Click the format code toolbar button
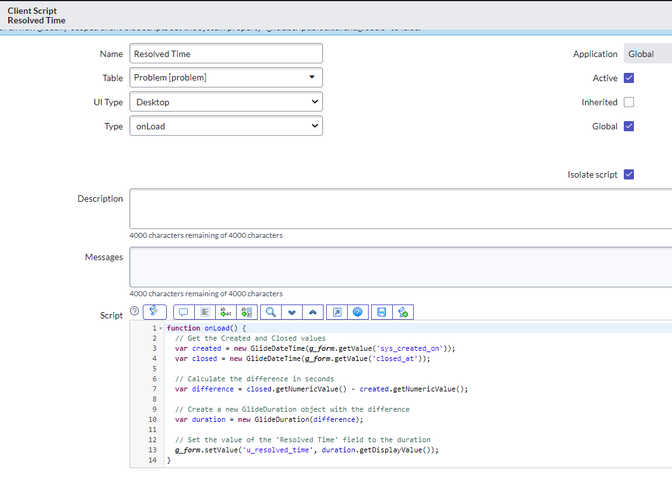The width and height of the screenshot is (672, 477). tap(205, 312)
